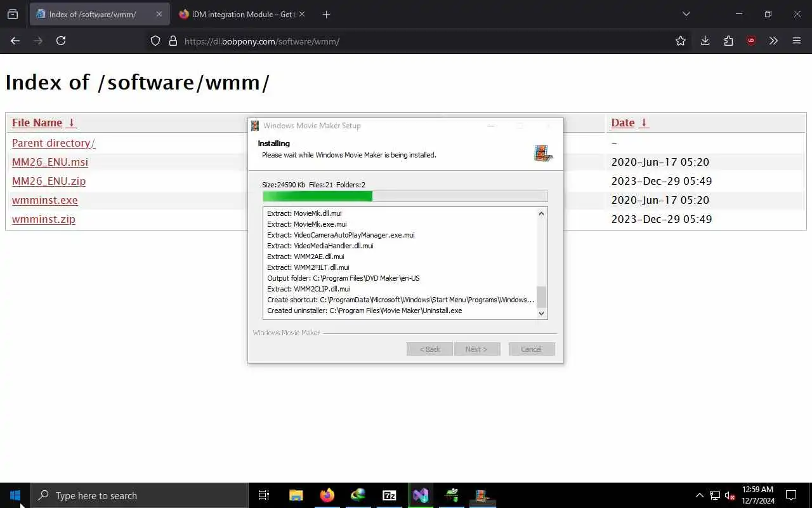812x508 pixels.
Task: Click the browser forward arrow
Action: point(38,41)
